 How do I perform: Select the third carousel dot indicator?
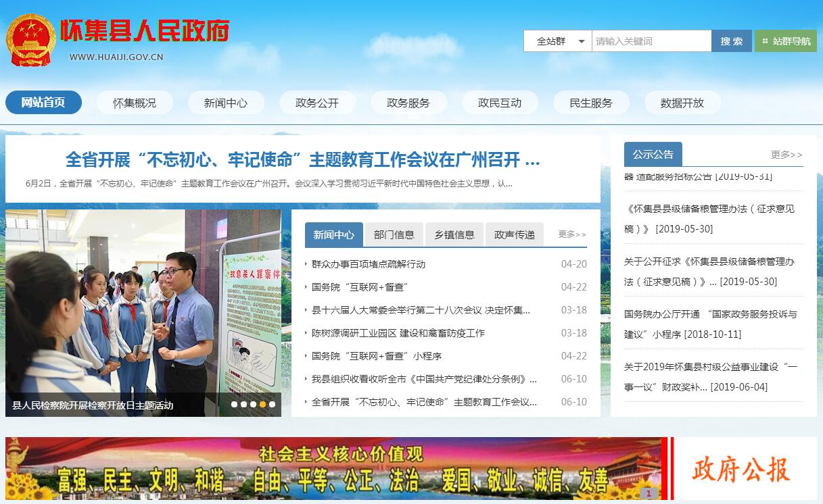pos(253,405)
